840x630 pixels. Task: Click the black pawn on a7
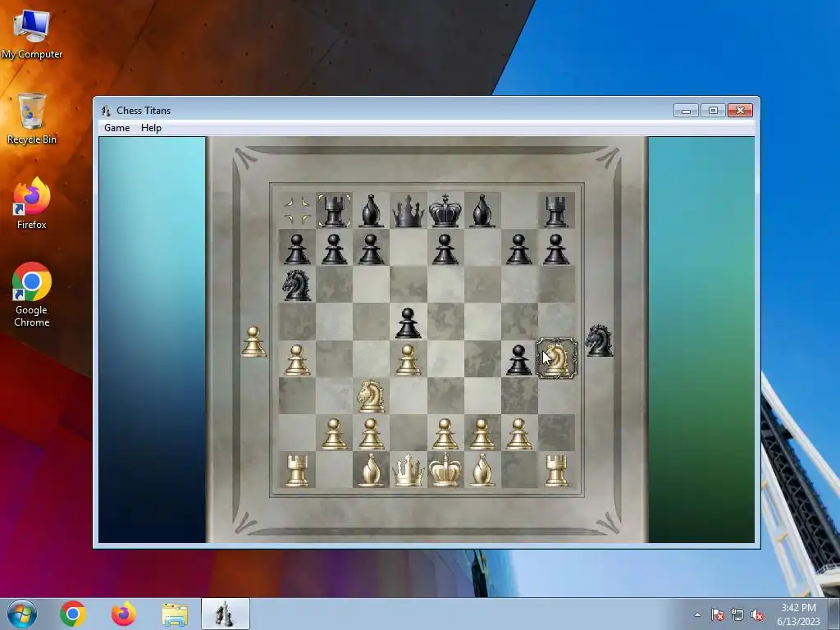[297, 249]
